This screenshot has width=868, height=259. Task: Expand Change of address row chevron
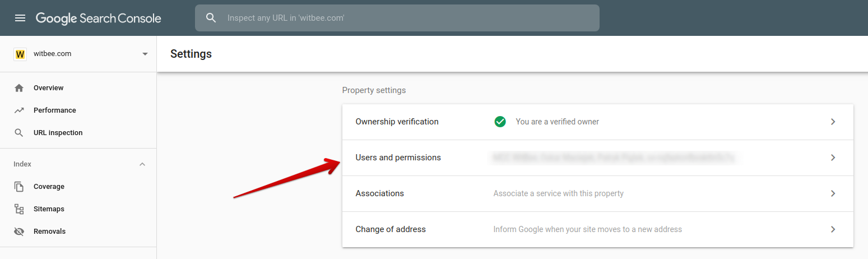pyautogui.click(x=833, y=229)
